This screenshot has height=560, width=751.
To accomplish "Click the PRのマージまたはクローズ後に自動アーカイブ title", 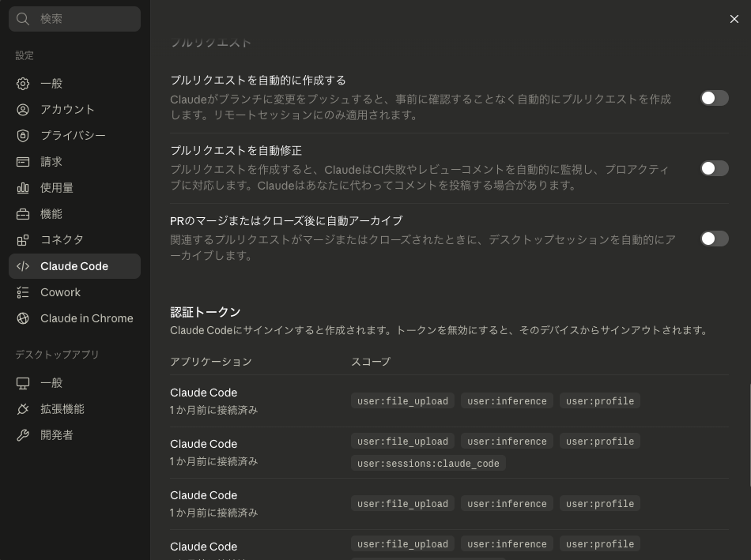I will [286, 221].
